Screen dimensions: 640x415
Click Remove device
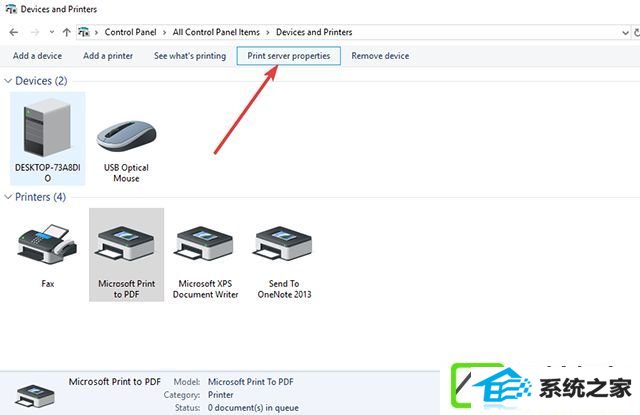[x=380, y=56]
